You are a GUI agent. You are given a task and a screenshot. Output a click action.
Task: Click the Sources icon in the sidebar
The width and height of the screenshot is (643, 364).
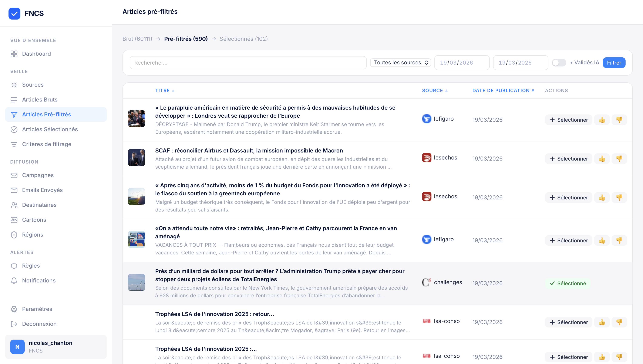(x=14, y=85)
